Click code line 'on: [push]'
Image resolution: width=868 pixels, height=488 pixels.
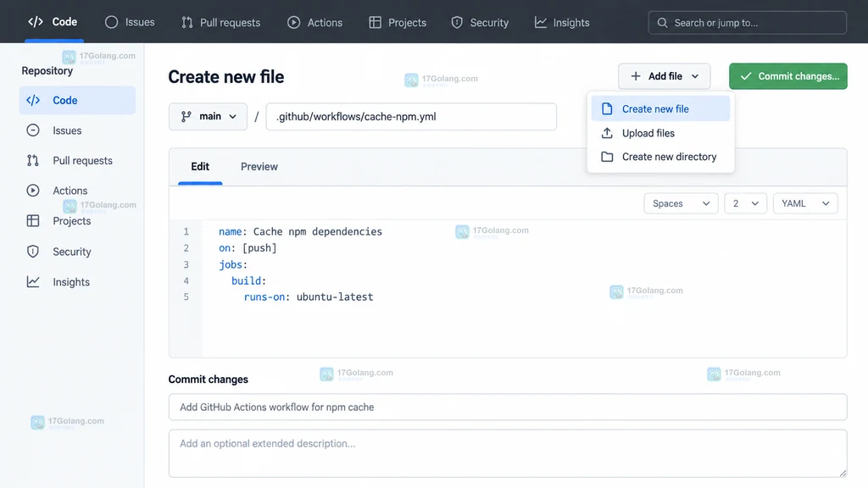248,248
